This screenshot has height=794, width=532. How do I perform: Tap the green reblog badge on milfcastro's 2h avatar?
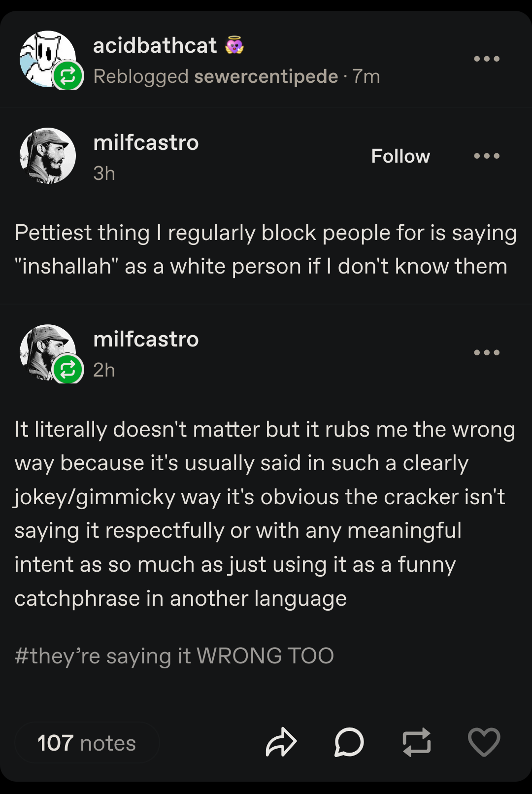(x=67, y=370)
